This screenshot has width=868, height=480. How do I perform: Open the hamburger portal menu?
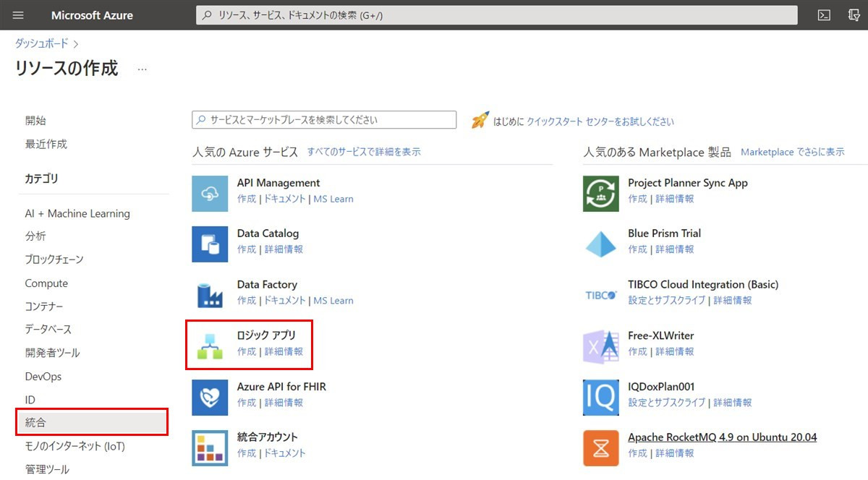pyautogui.click(x=19, y=15)
